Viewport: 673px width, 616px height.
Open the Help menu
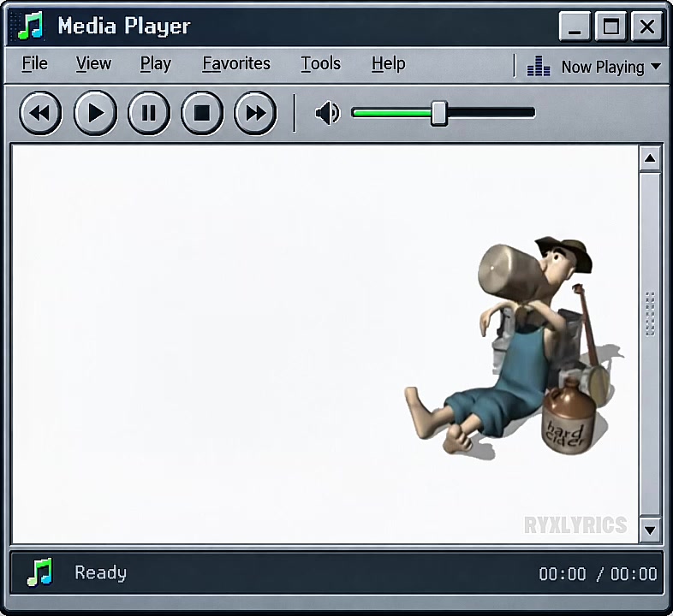[x=388, y=64]
